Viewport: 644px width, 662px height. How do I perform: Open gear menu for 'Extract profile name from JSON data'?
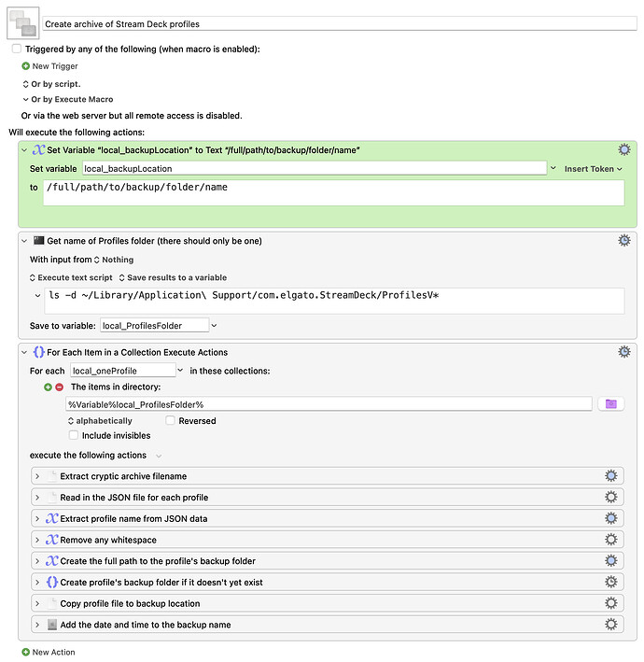(x=611, y=518)
